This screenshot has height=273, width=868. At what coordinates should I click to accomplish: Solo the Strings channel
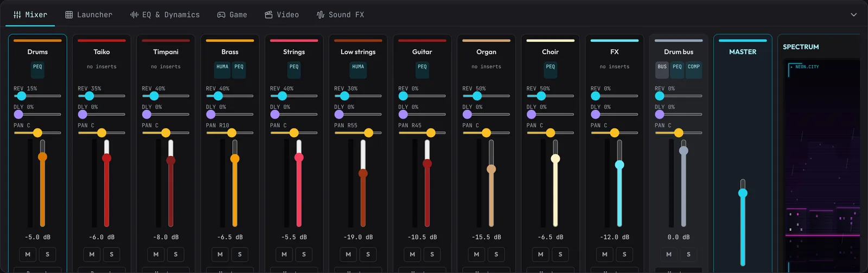(x=304, y=254)
